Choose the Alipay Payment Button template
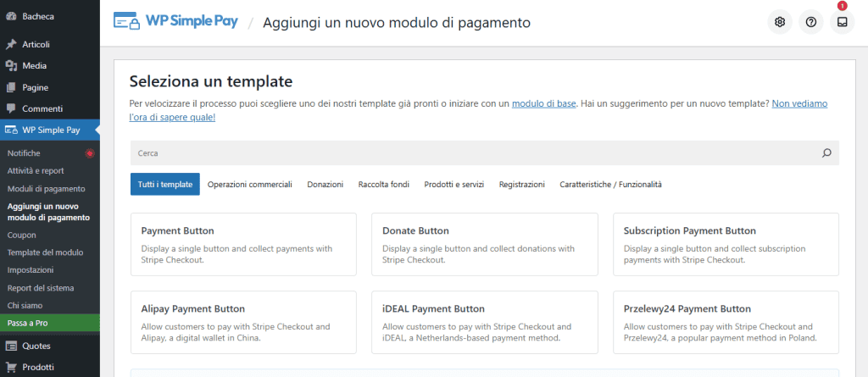 tap(243, 322)
